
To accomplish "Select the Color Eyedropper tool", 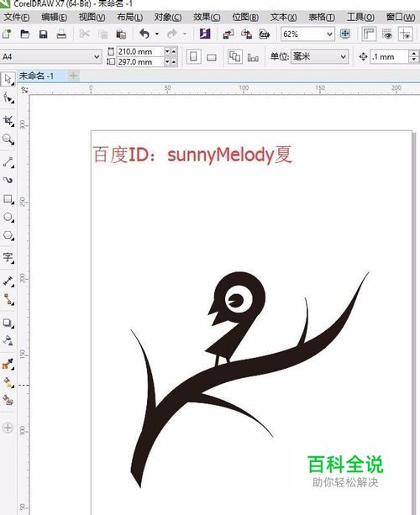I will pyautogui.click(x=8, y=364).
